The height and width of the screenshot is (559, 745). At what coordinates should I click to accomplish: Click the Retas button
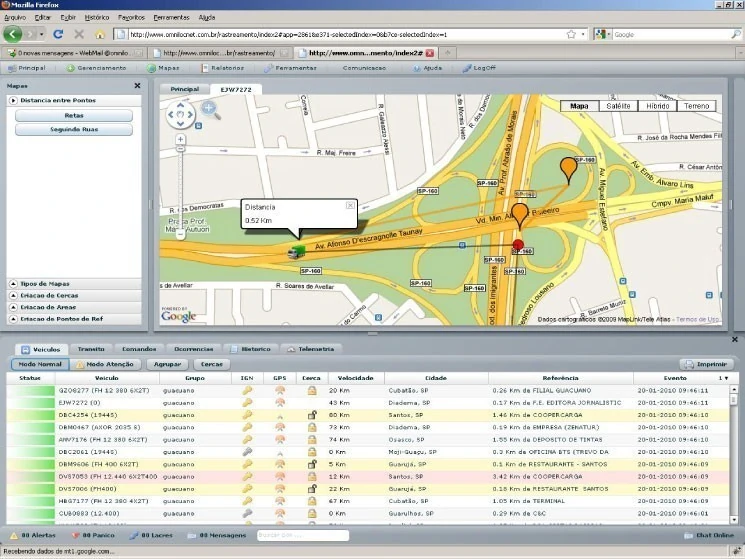74,115
